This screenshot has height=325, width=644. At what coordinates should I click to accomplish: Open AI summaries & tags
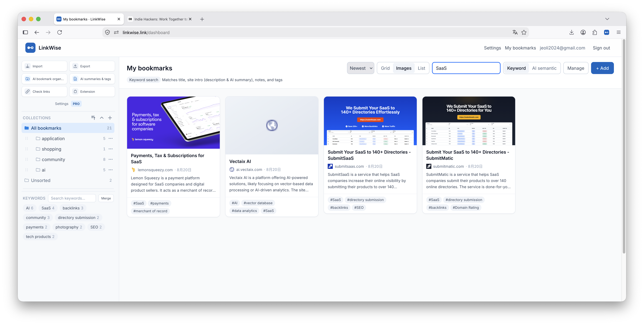pyautogui.click(x=92, y=79)
